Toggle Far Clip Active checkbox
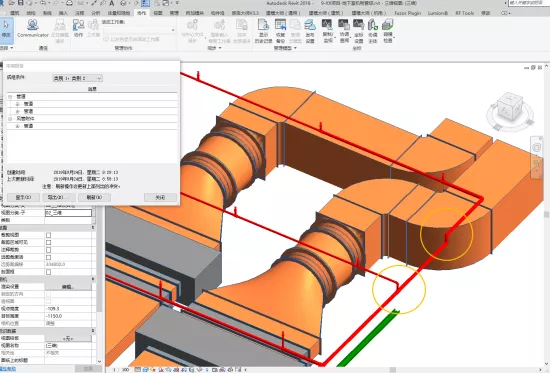The image size is (550, 373). pos(48,257)
